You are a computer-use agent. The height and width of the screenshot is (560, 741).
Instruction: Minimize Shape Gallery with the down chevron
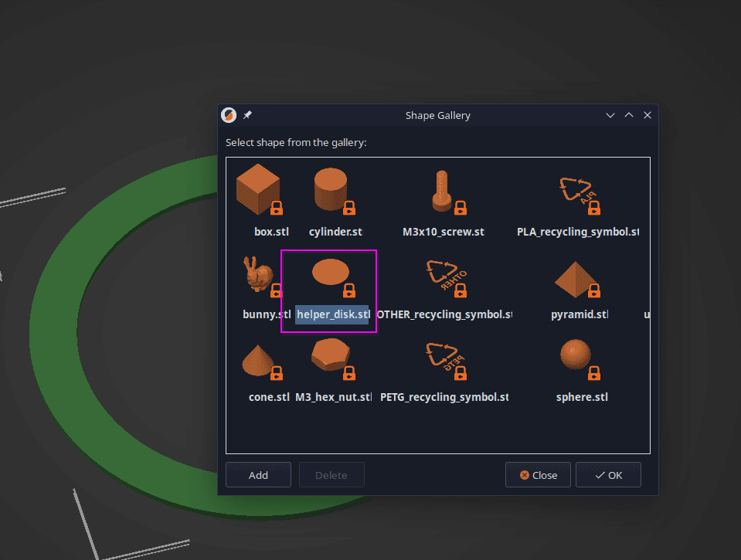tap(610, 115)
